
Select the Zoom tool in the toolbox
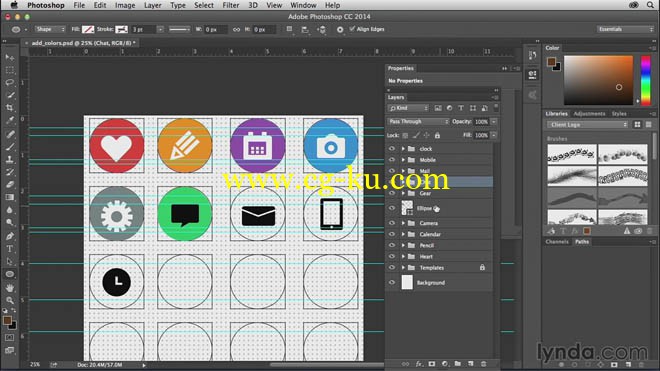point(10,300)
